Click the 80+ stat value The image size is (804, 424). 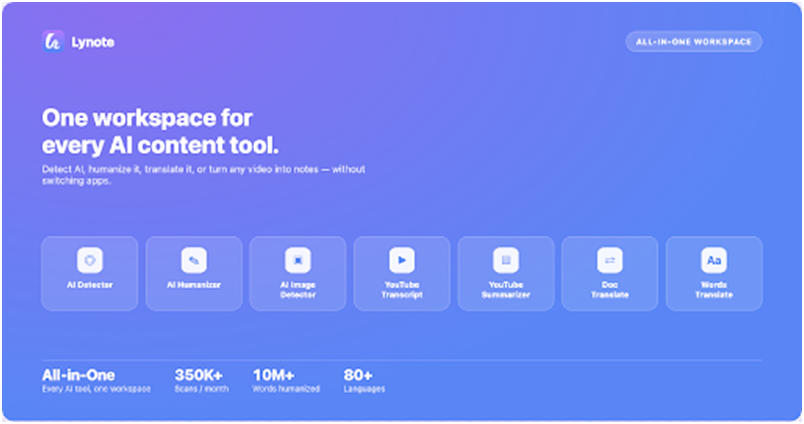358,375
